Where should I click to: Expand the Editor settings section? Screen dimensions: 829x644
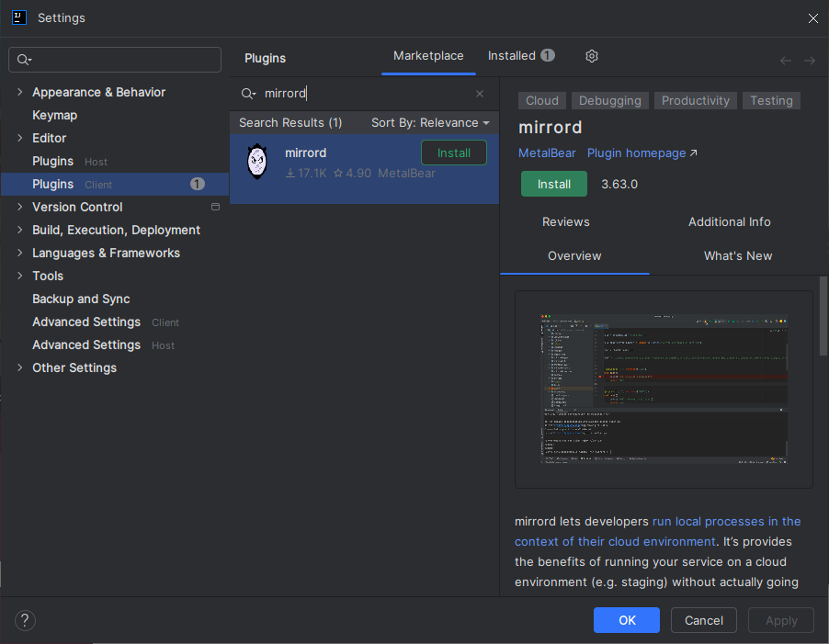click(18, 138)
